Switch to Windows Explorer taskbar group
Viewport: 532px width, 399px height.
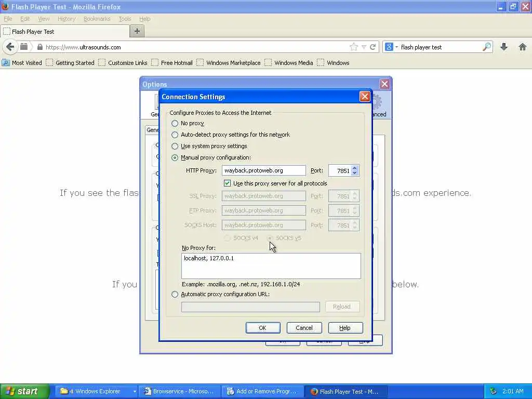[x=97, y=391]
